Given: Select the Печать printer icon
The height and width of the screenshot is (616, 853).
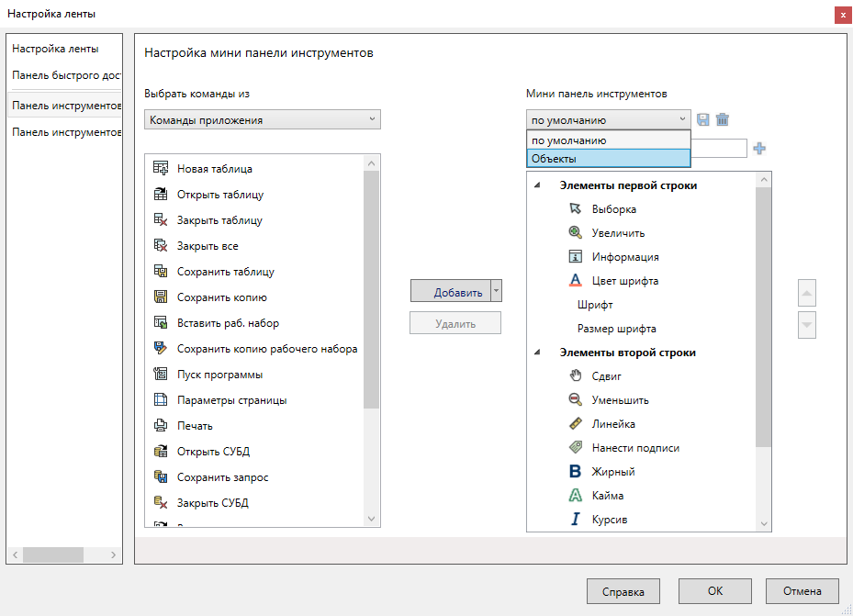Looking at the screenshot, I should (x=161, y=426).
